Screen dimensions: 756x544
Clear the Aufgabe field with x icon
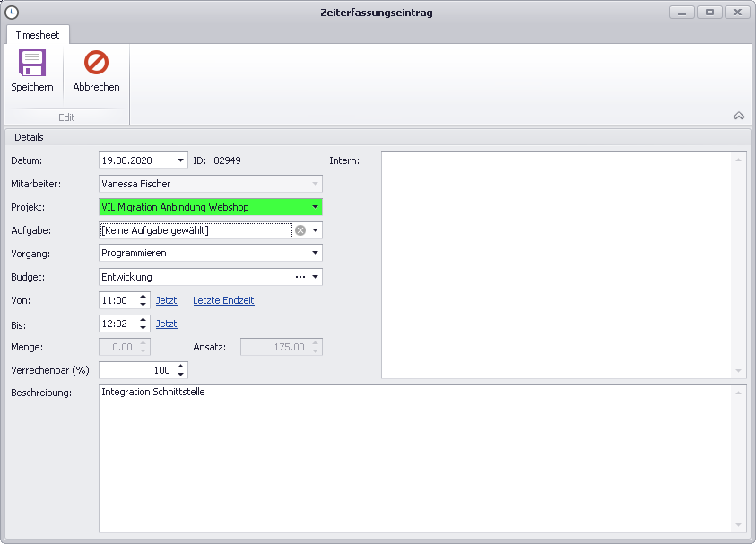pyautogui.click(x=300, y=230)
